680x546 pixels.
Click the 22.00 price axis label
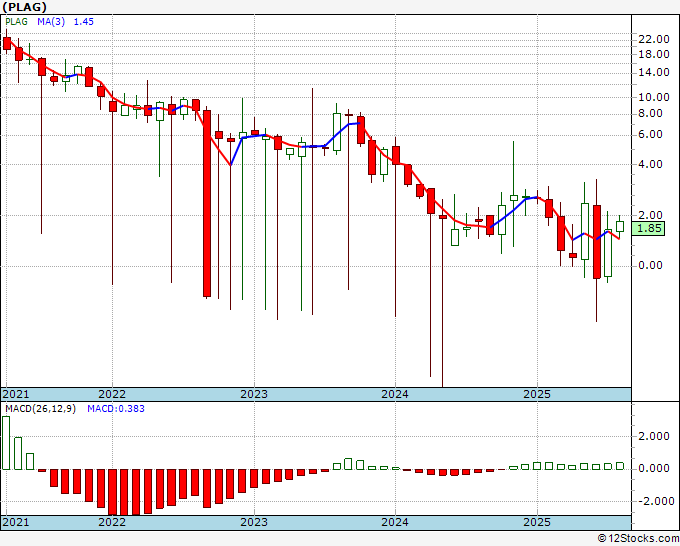[654, 39]
